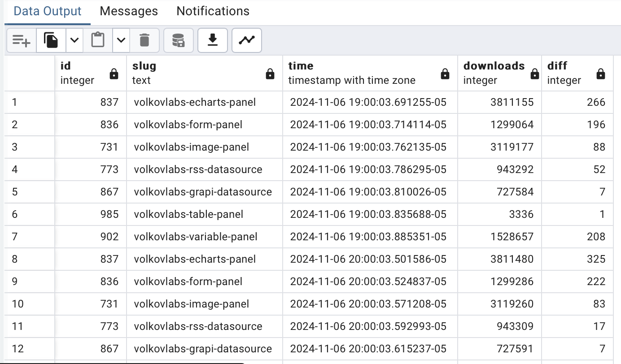Click downloads value 3119177

click(499, 147)
